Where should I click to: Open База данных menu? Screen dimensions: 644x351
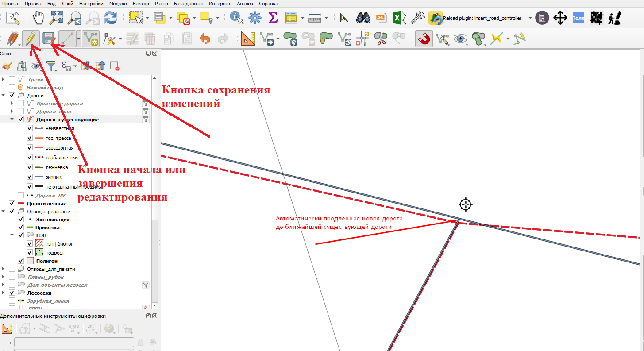click(x=189, y=4)
